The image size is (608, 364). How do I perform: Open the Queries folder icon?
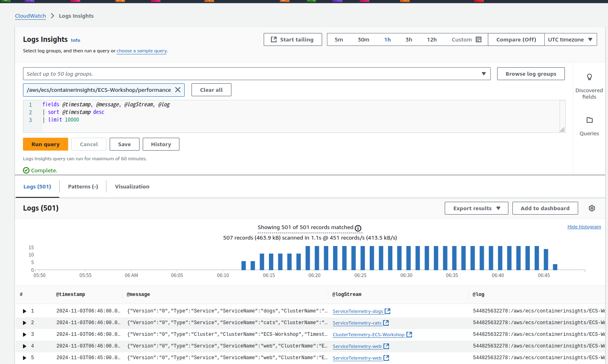(x=589, y=120)
